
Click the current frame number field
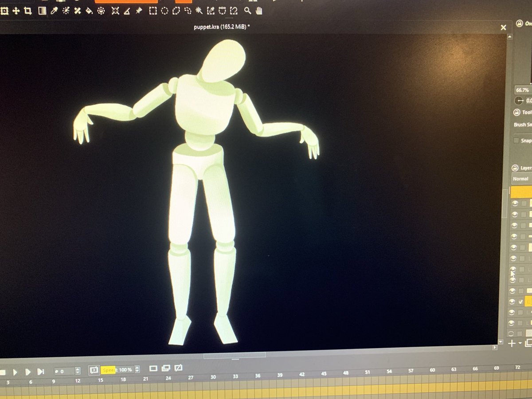click(65, 371)
